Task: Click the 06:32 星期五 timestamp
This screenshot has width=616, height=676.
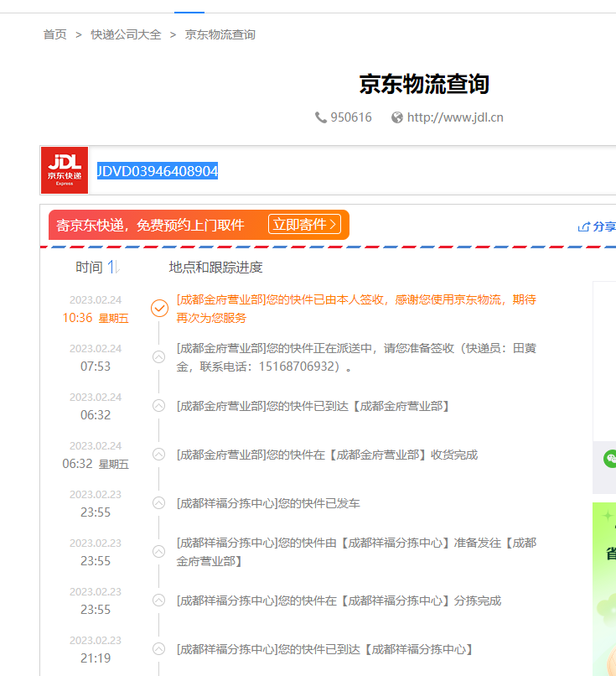Action: pyautogui.click(x=96, y=464)
